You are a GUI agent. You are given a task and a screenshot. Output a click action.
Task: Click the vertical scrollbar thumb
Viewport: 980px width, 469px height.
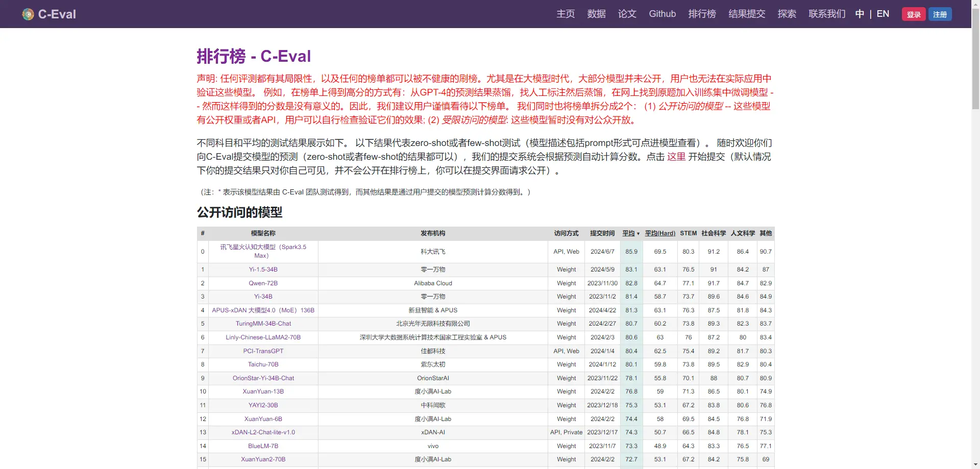(975, 59)
